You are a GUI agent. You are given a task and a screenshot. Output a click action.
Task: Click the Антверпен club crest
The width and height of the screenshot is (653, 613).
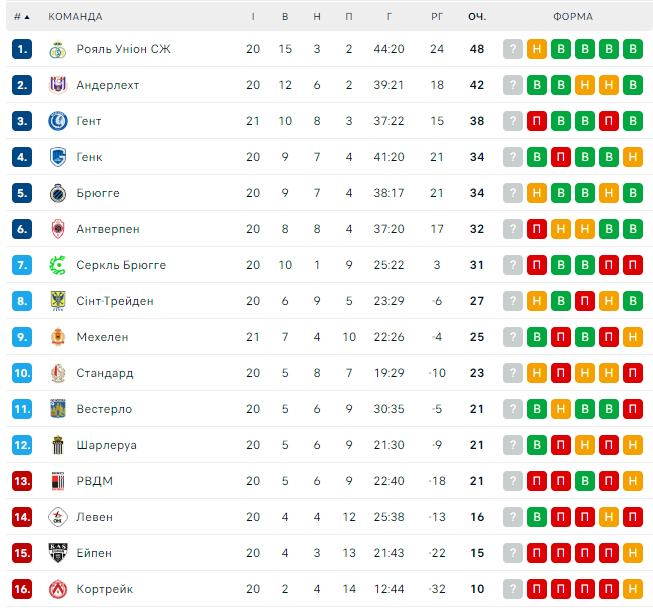click(x=56, y=229)
